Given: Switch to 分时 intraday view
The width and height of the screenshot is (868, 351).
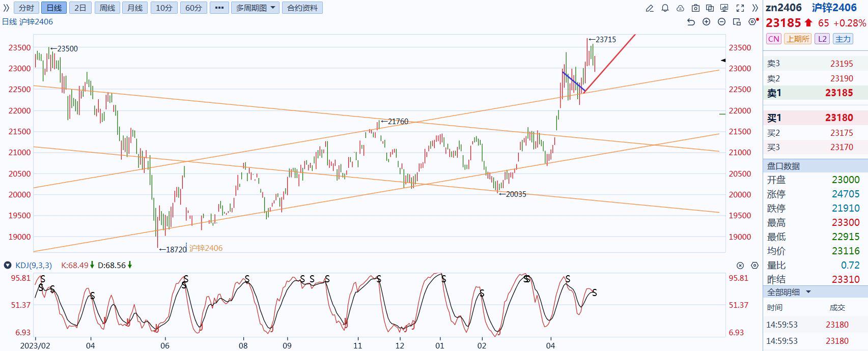Looking at the screenshot, I should 26,8.
